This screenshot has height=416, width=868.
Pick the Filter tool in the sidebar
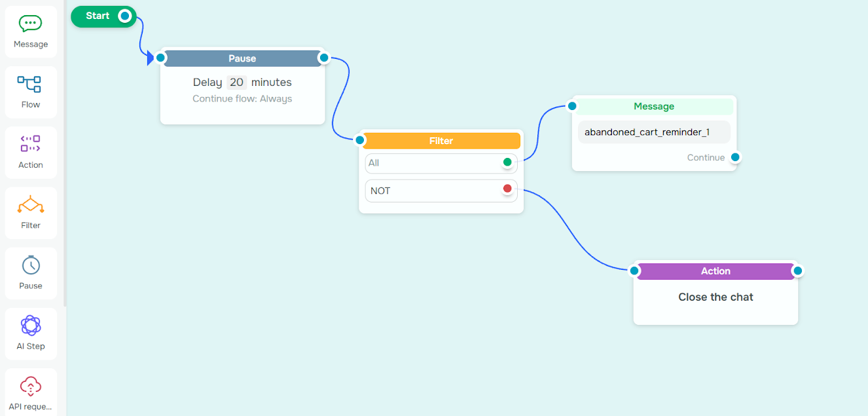click(x=30, y=212)
